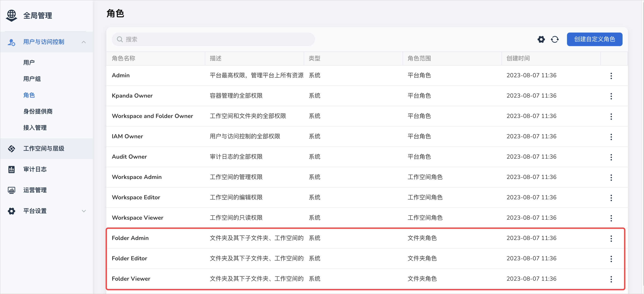The height and width of the screenshot is (294, 644).
Task: Click the Workspace Viewer role name
Action: point(138,218)
